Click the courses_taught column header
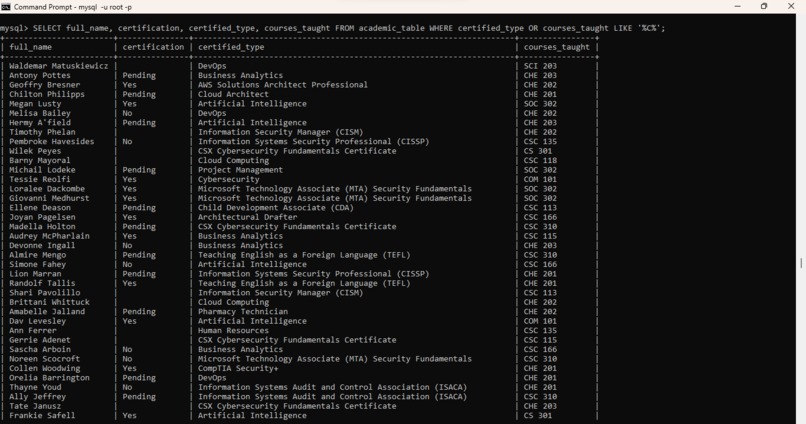The height and width of the screenshot is (424, 806). click(557, 47)
